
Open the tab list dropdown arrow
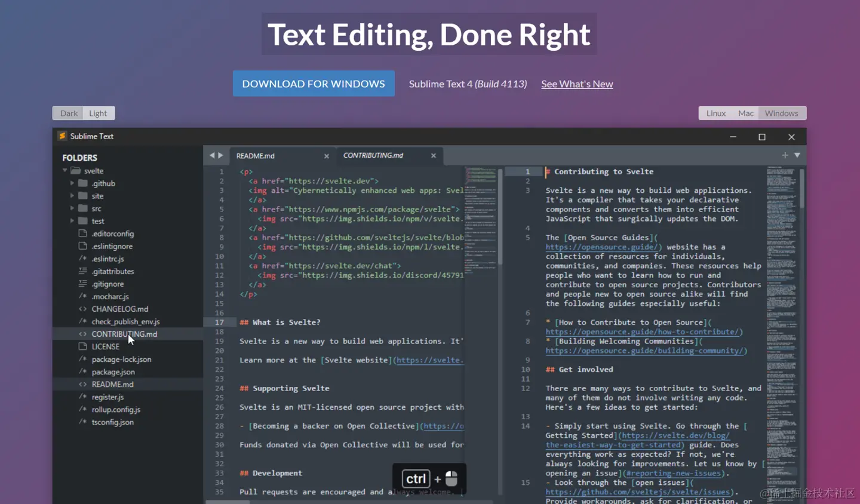(x=797, y=155)
